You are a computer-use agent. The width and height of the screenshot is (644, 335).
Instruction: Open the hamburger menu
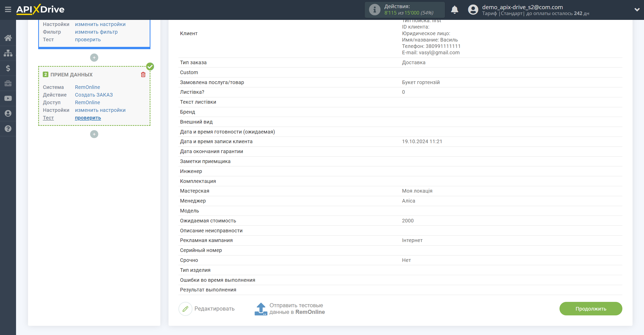(8, 9)
